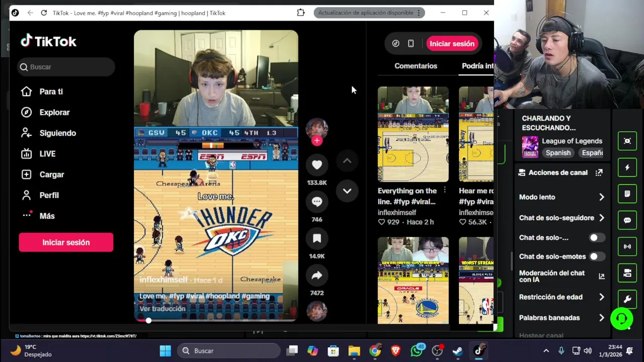Screen dimensions: 644x362
Task: Enable Chat de solo-emotes switch
Action: (x=597, y=256)
